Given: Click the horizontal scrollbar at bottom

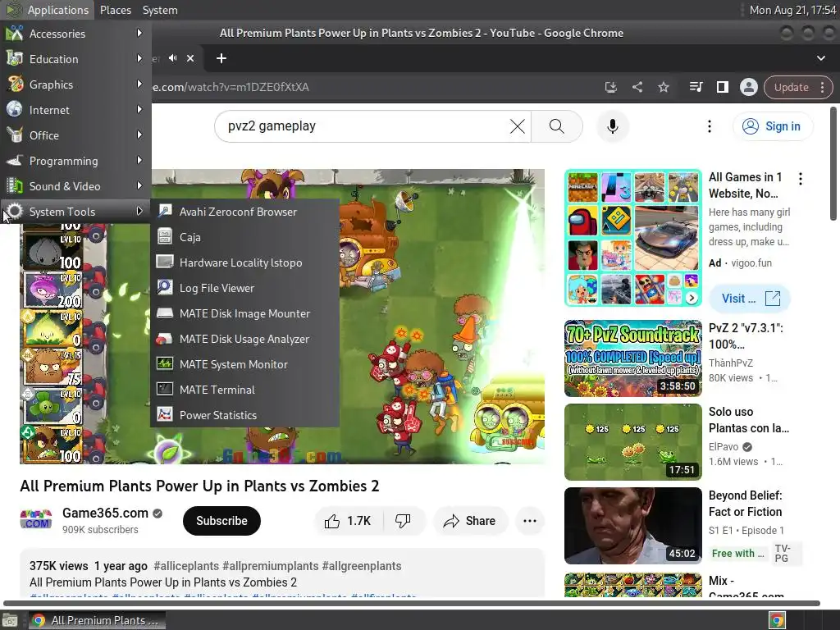Looking at the screenshot, I should [x=412, y=603].
